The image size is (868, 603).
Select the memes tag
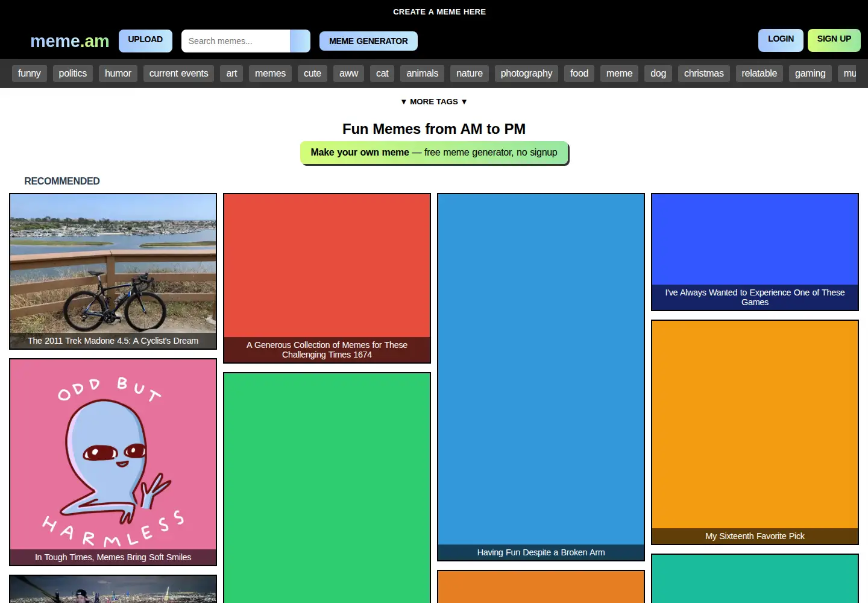pyautogui.click(x=270, y=74)
